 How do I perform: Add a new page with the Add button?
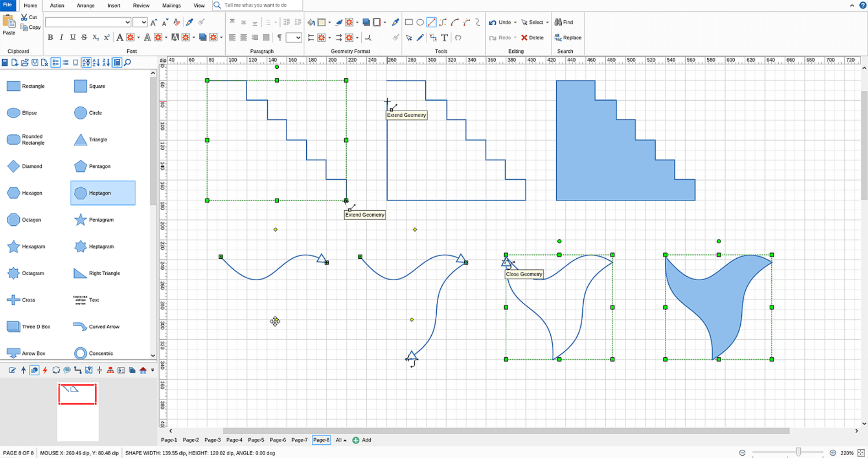(x=362, y=440)
